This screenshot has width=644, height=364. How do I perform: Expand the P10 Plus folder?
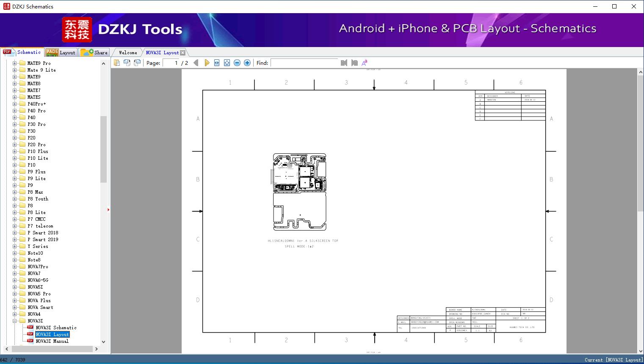15,151
